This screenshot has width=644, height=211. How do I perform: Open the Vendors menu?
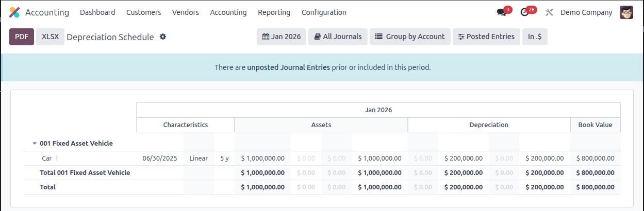(186, 12)
